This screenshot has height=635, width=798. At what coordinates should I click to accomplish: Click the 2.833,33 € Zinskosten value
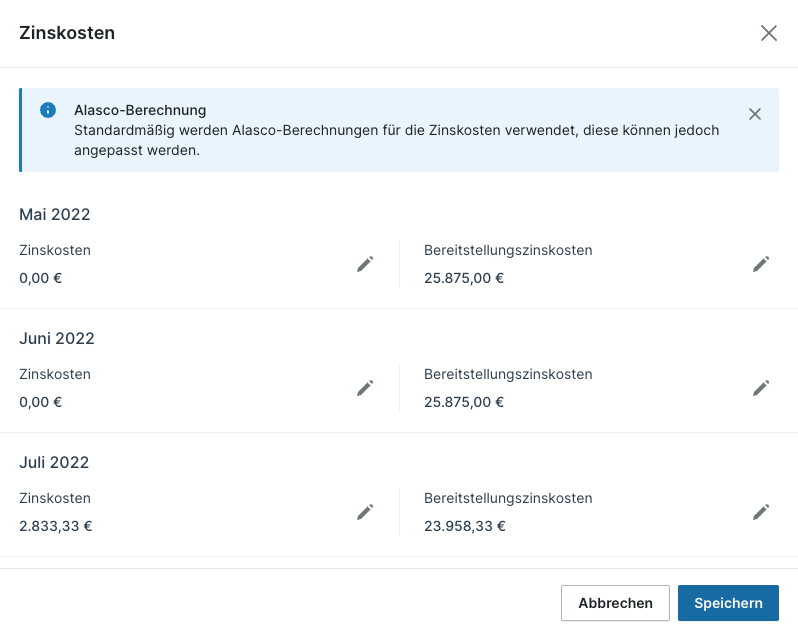pyautogui.click(x=56, y=526)
